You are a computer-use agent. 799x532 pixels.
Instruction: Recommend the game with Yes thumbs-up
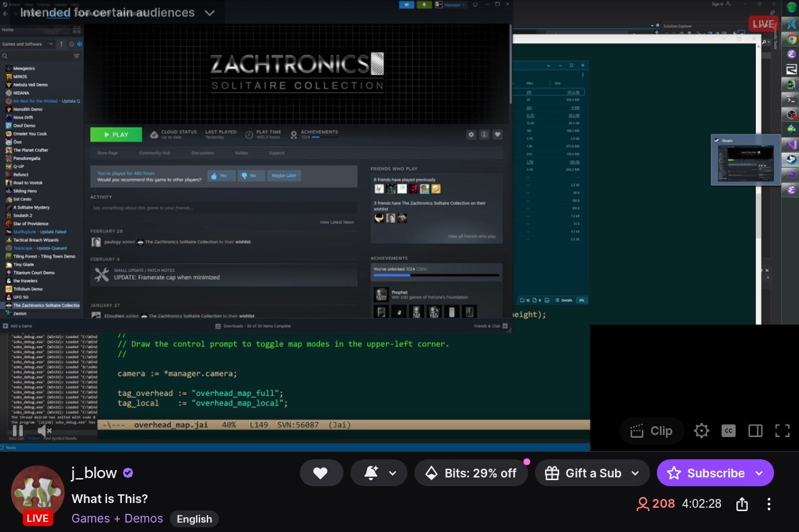click(221, 175)
